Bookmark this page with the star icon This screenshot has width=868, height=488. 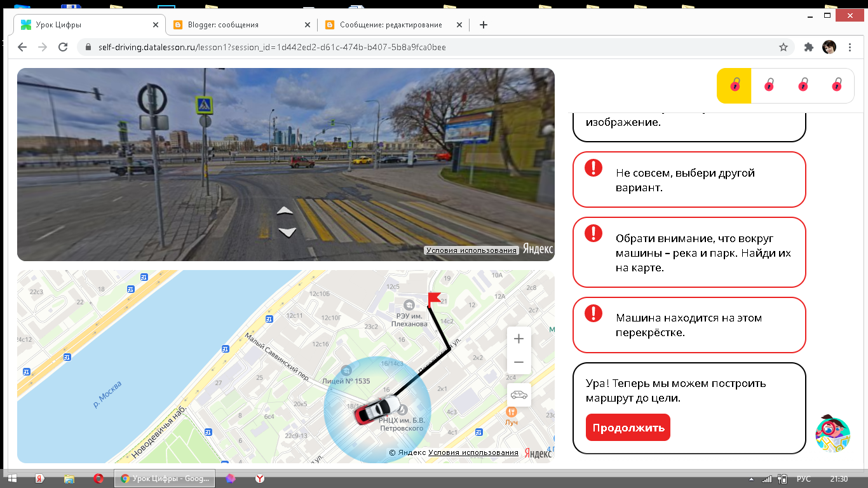click(x=783, y=47)
